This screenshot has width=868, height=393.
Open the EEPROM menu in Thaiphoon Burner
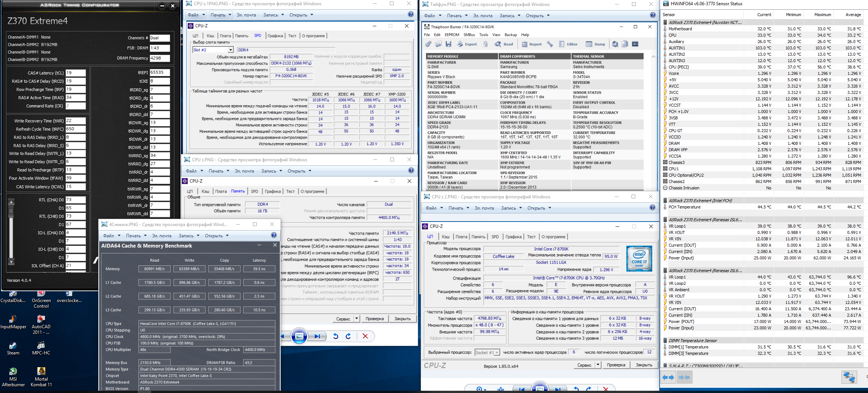[x=452, y=35]
